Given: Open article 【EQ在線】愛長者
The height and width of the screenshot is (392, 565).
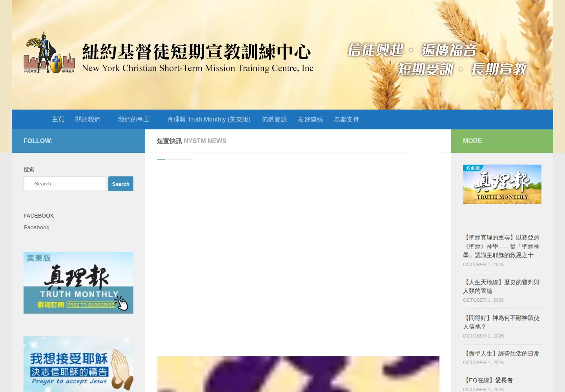Looking at the screenshot, I should pyautogui.click(x=488, y=380).
